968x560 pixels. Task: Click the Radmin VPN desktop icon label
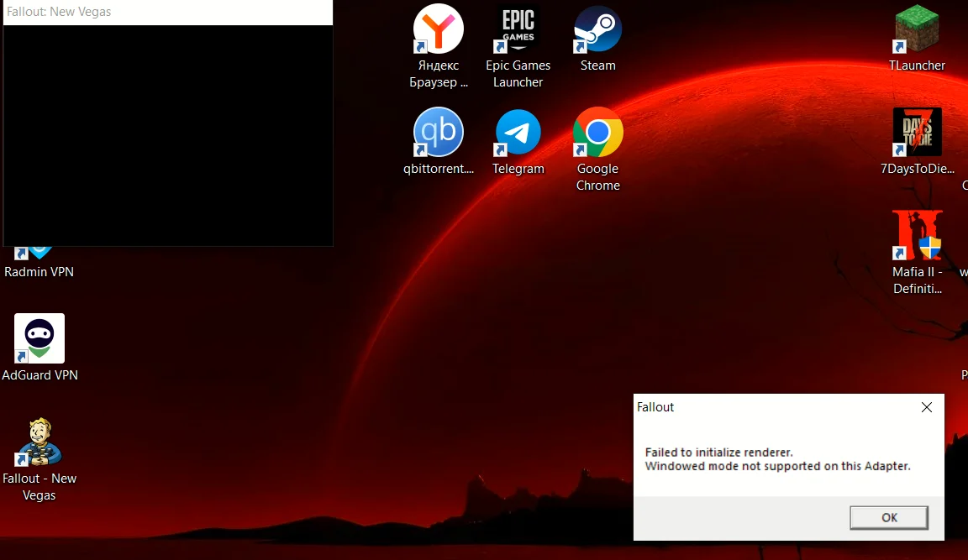[x=39, y=272]
